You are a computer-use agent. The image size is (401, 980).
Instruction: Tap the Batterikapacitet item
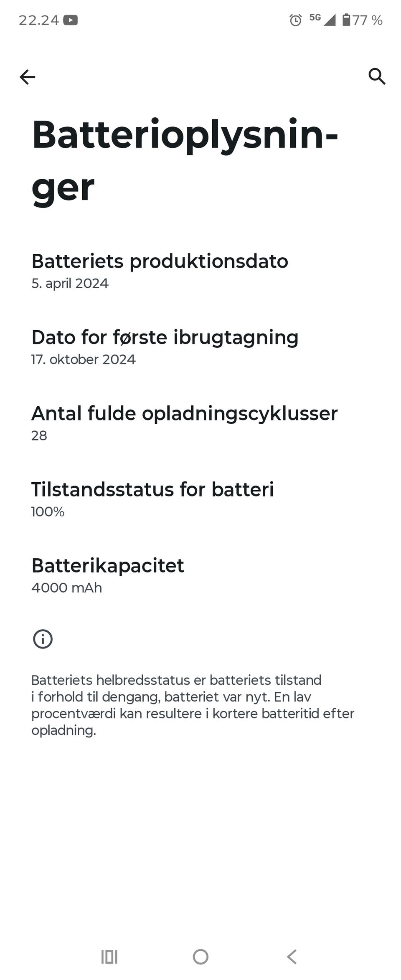coord(200,575)
